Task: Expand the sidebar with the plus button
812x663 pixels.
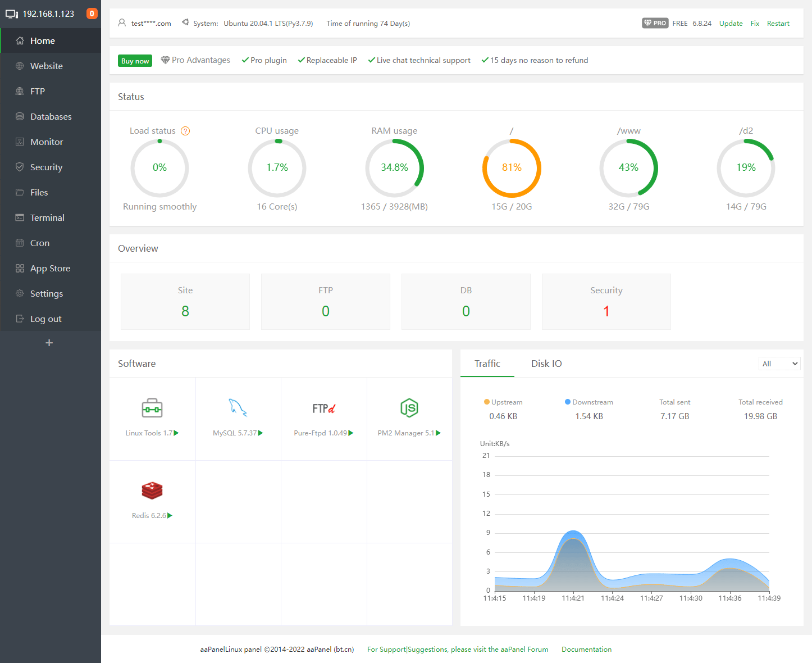Action: 50,343
